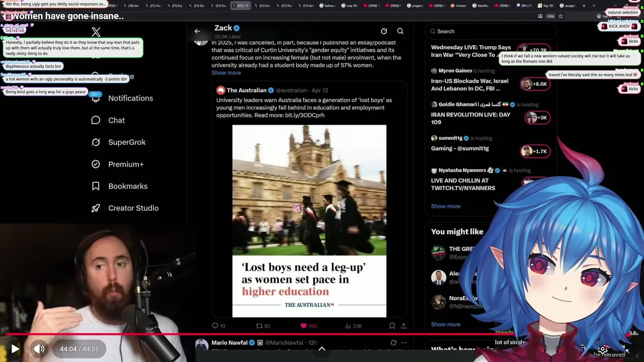Expand You might like with Show more
The height and width of the screenshot is (362, 644).
click(445, 324)
